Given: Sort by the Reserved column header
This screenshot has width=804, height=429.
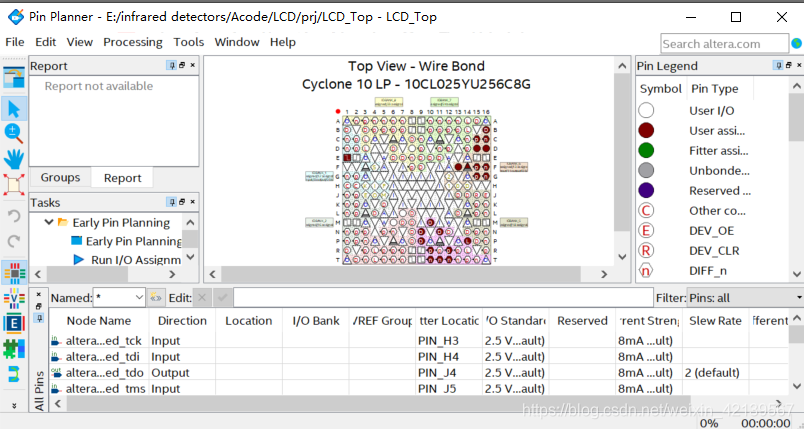Looking at the screenshot, I should pos(582,321).
